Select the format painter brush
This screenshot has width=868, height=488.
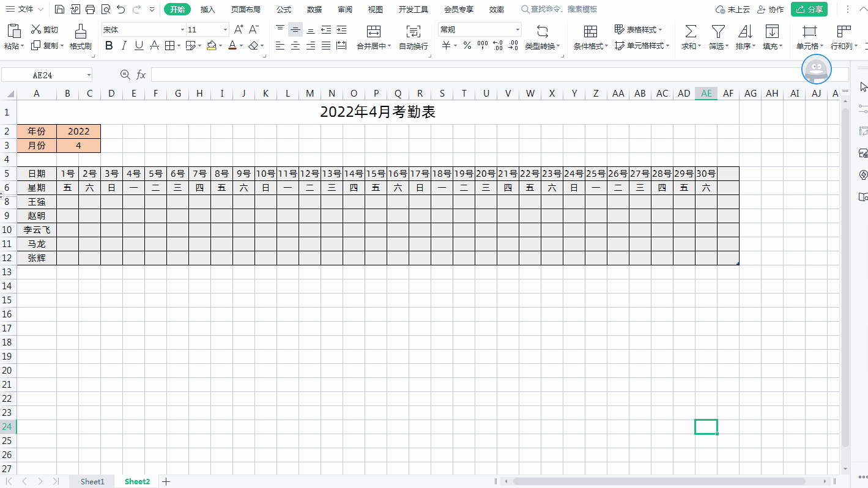[80, 31]
